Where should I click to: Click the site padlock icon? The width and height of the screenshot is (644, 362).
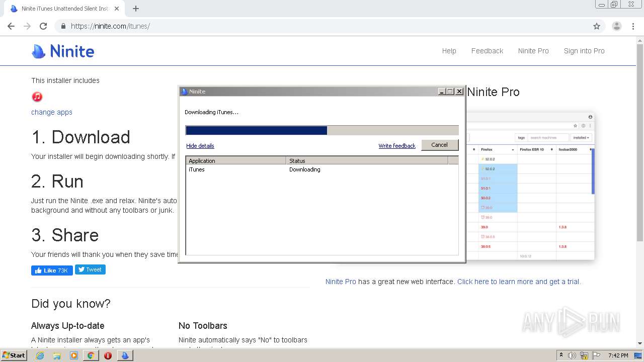click(63, 26)
